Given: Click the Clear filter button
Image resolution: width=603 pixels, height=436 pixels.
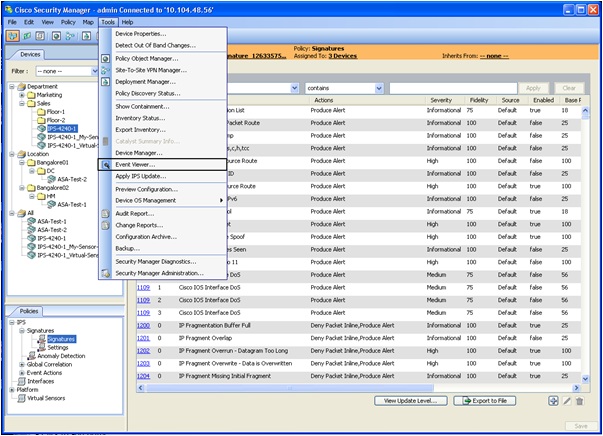Looking at the screenshot, I should coord(569,88).
